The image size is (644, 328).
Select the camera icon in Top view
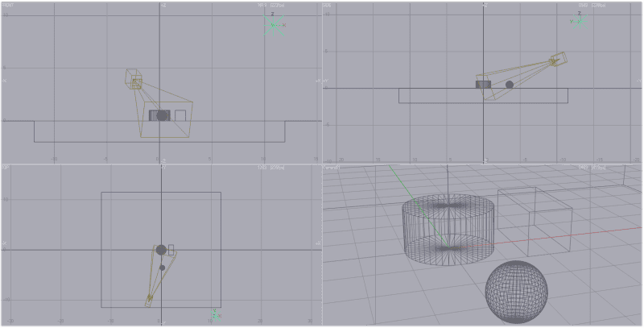[150, 299]
